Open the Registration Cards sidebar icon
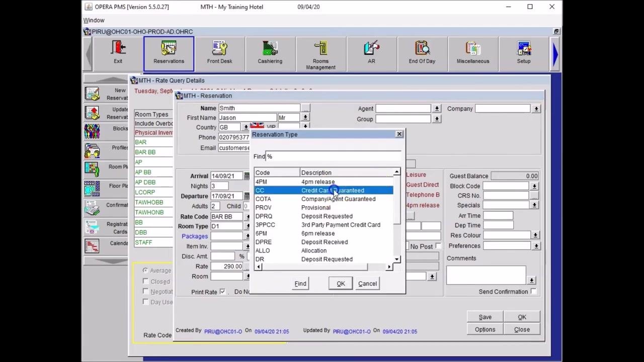Viewport: 644px width, 362px height. coord(92,227)
